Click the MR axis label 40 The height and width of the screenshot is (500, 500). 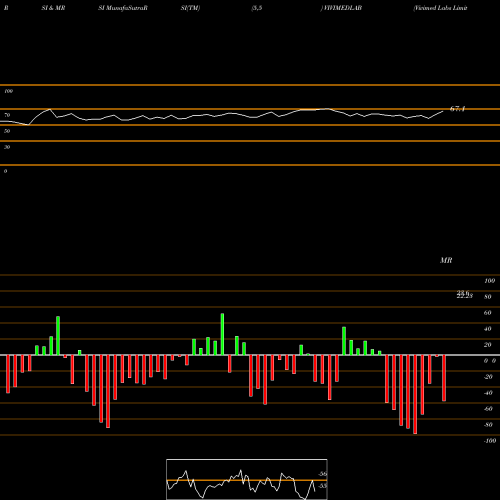click(487, 329)
